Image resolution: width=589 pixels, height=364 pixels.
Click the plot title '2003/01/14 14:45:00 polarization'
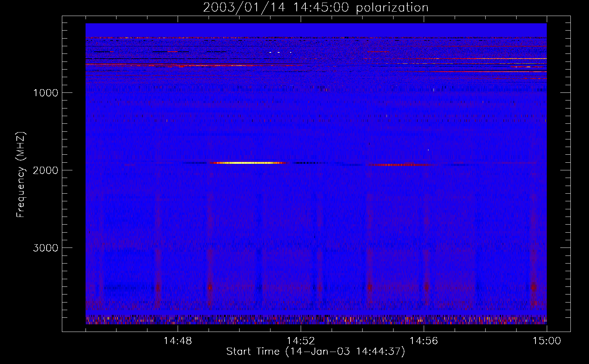coord(316,8)
